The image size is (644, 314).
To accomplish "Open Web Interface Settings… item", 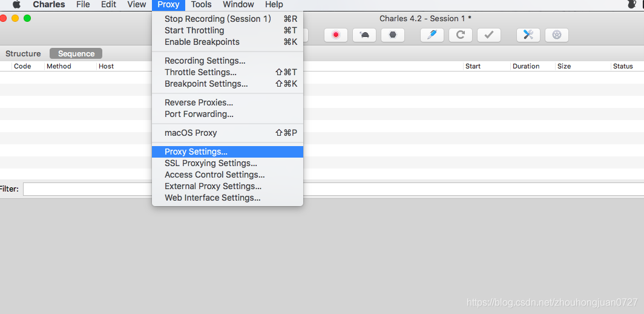I will click(228, 198).
